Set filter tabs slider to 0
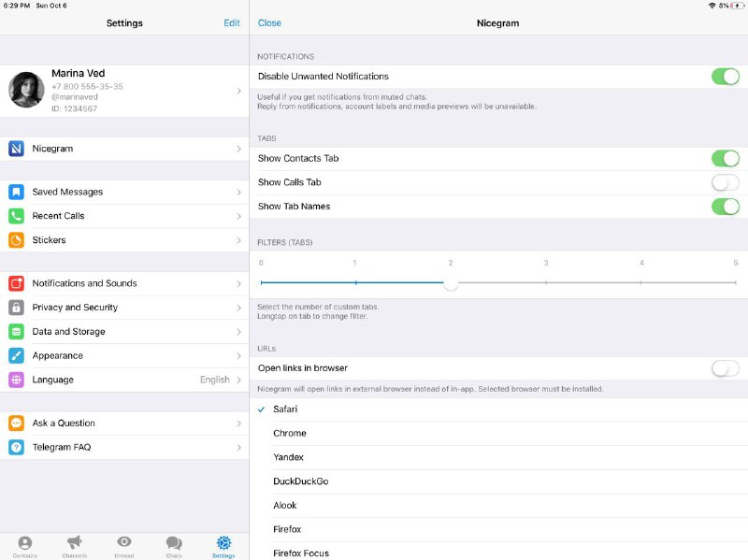This screenshot has width=748, height=560. pos(262,283)
